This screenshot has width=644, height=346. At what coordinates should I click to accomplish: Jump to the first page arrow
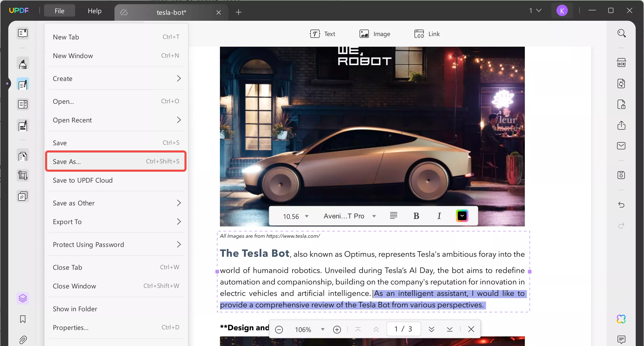(x=358, y=329)
